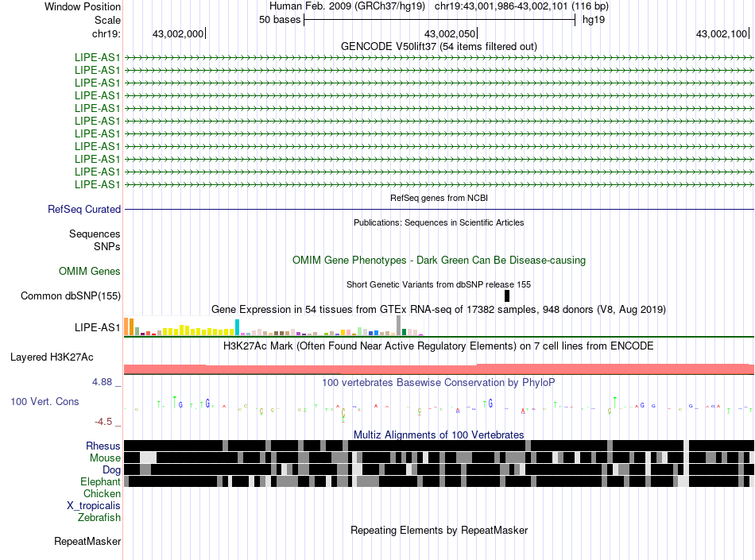Click the "Dog" species label
The width and height of the screenshot is (755, 560).
111,470
